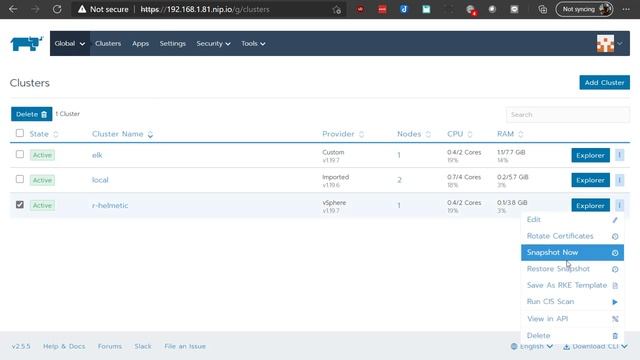Click the blue J browser extension icon
Image resolution: width=640 pixels, height=360 pixels.
pyautogui.click(x=404, y=9)
